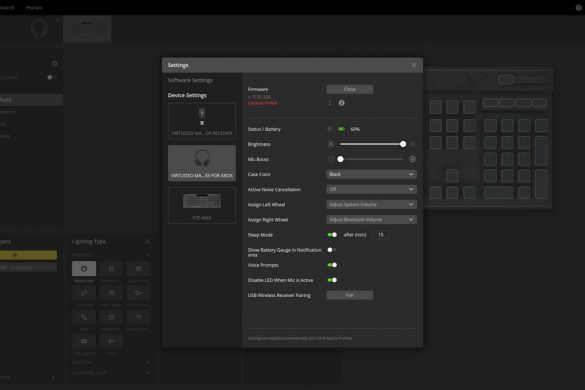Select the Watercolor layer row in Layers panel
The width and height of the screenshot is (585, 390).
[x=28, y=268]
